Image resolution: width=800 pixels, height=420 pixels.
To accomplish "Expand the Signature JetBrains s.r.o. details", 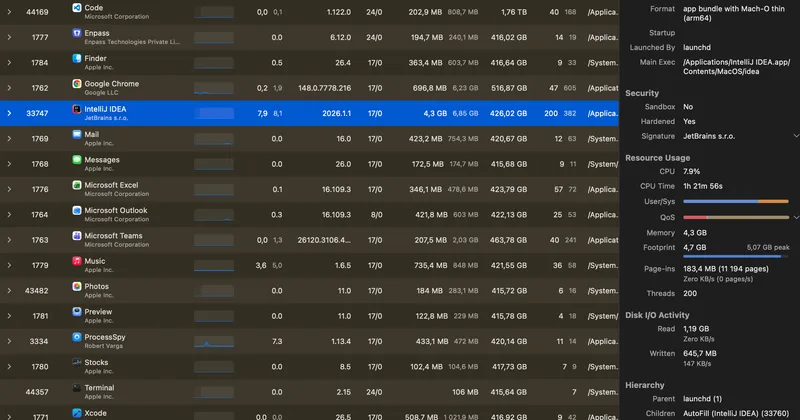I will [x=795, y=136].
